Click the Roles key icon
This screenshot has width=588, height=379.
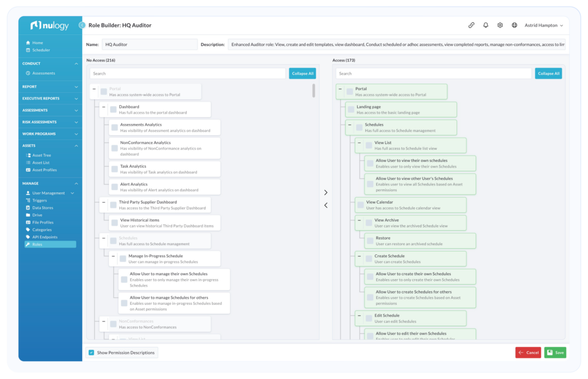click(x=28, y=245)
